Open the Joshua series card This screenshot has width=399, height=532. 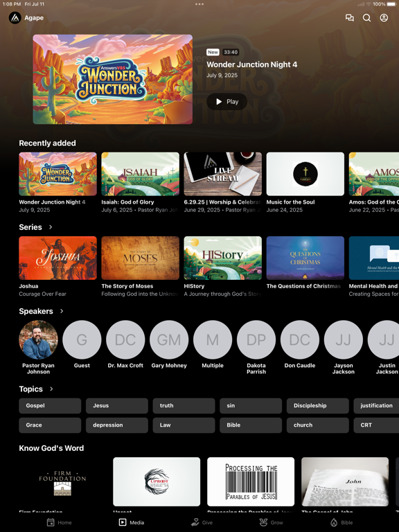[x=57, y=258]
